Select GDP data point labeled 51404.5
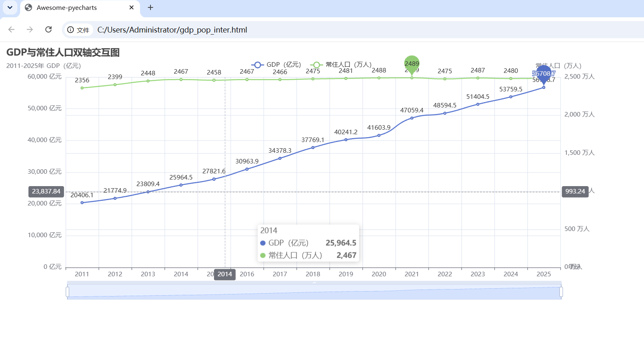The width and height of the screenshot is (644, 350). 478,104
